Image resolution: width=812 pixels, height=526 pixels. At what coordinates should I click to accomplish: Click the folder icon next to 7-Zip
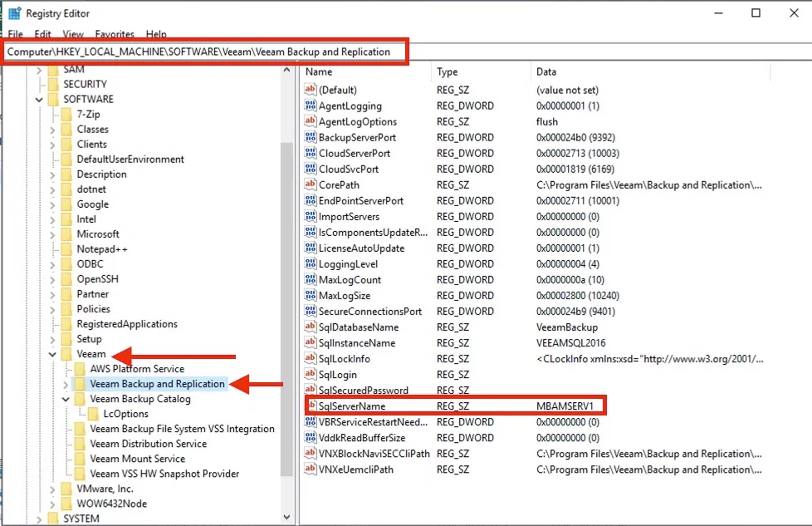(66, 114)
